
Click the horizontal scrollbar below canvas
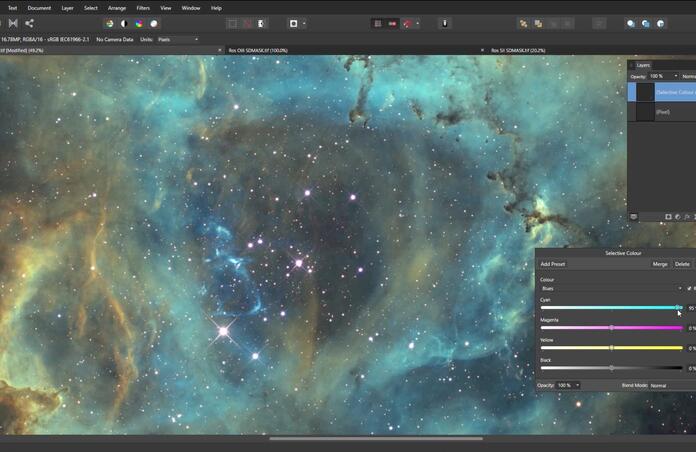coord(376,439)
